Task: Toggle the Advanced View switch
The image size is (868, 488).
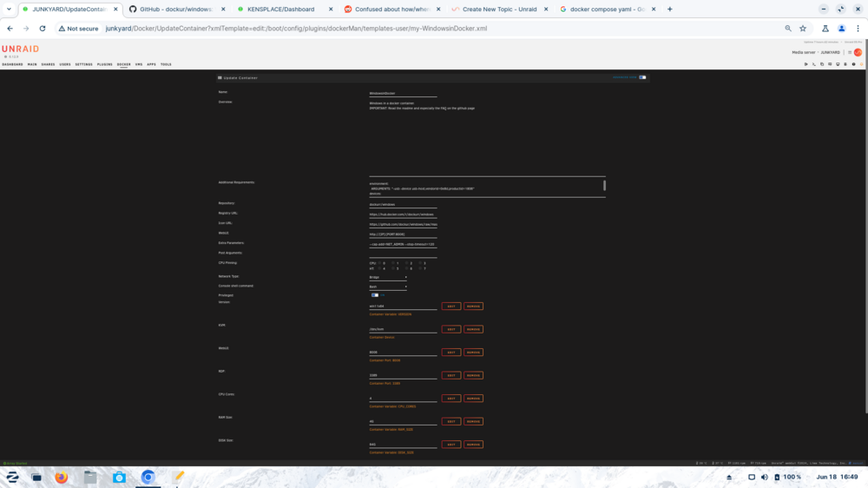Action: [642, 77]
